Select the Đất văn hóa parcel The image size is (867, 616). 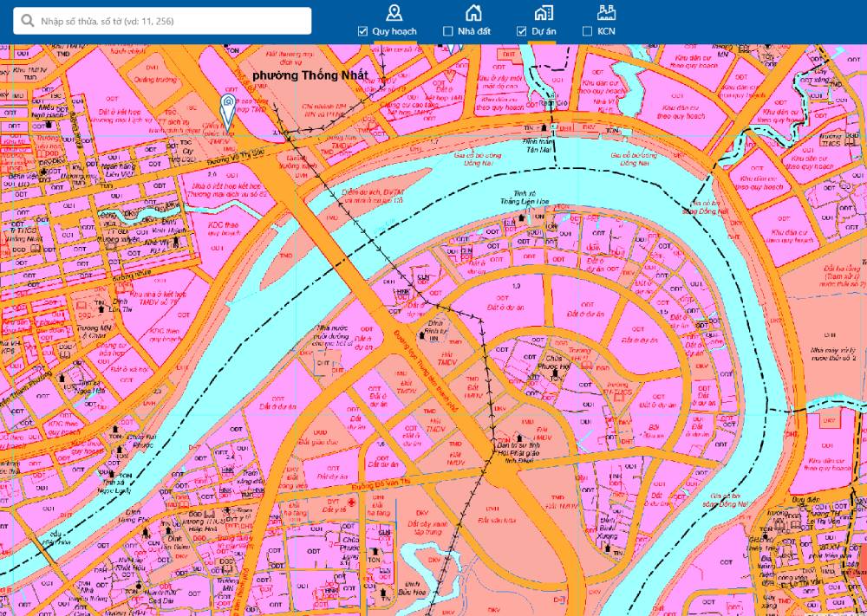497,519
